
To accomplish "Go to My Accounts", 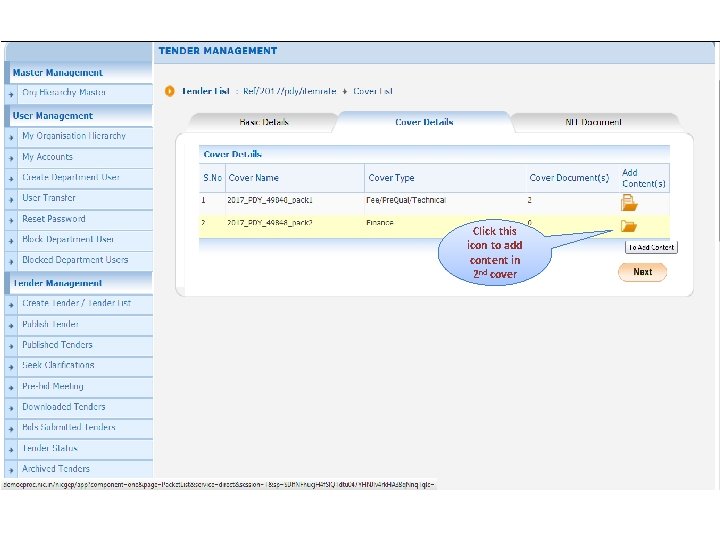I will (47, 157).
